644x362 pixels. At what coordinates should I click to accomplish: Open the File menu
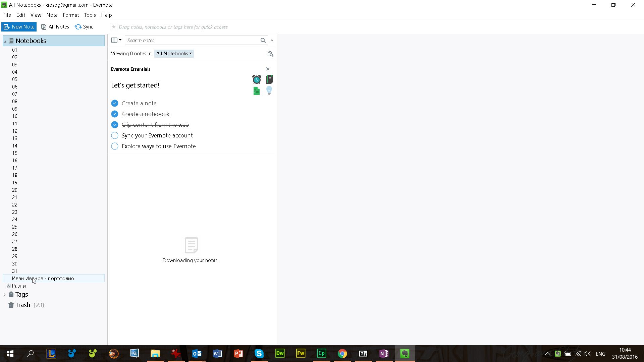pos(7,15)
